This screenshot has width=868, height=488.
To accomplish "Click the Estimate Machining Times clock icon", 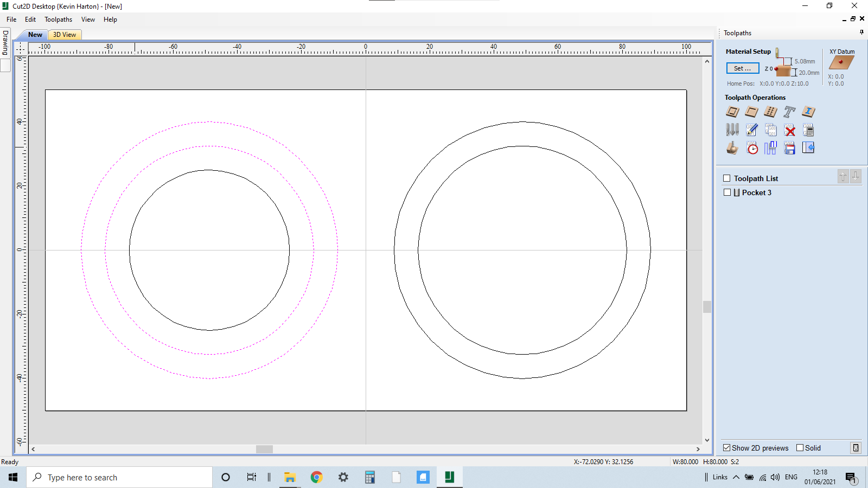I will click(x=751, y=148).
